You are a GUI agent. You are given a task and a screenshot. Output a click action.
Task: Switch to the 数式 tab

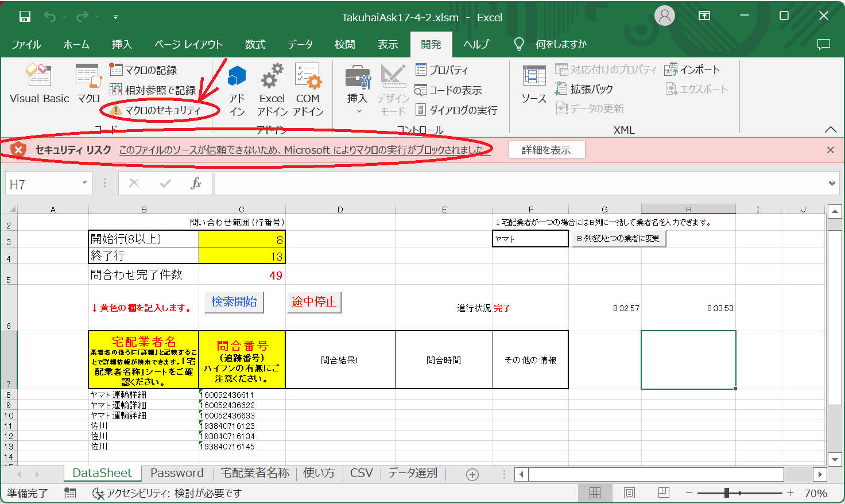255,44
